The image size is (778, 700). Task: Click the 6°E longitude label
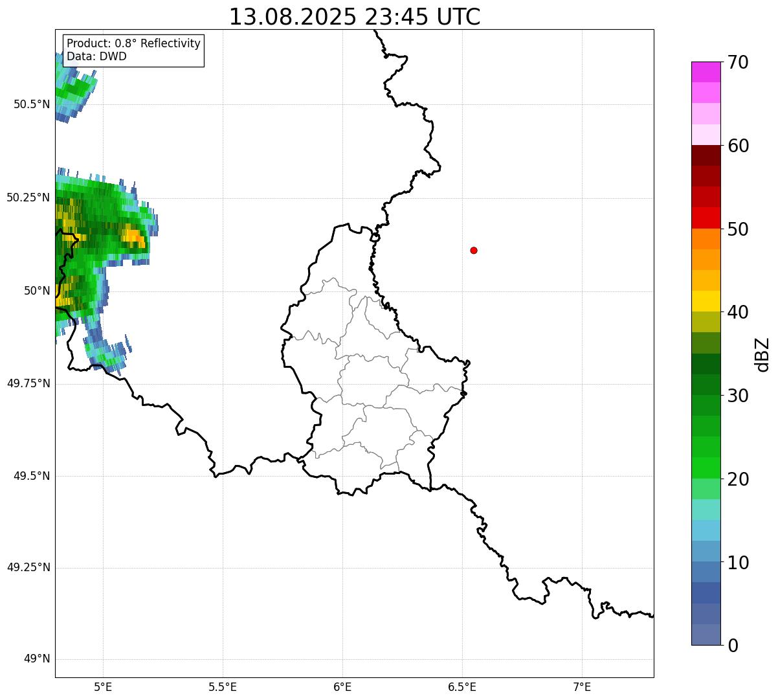(x=342, y=687)
